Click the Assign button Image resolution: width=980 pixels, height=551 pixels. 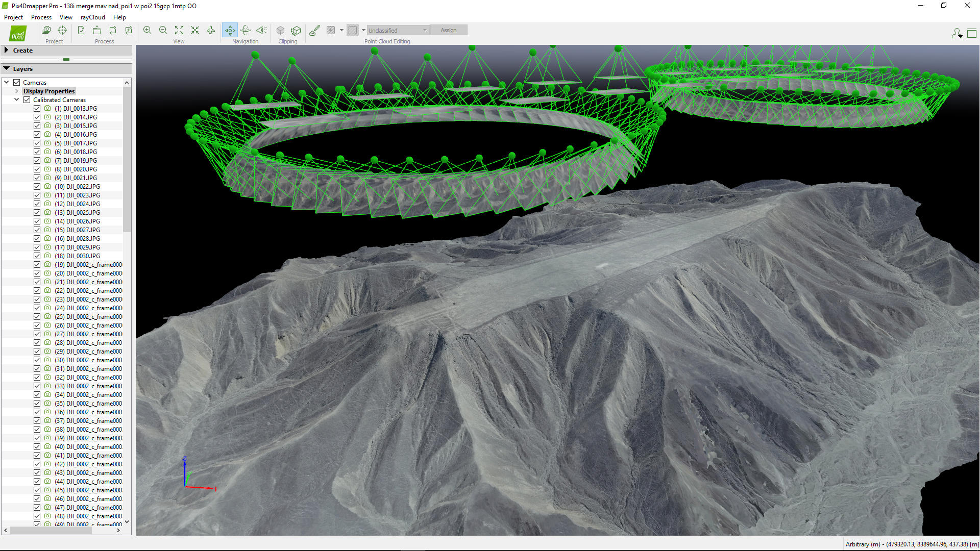coord(448,30)
